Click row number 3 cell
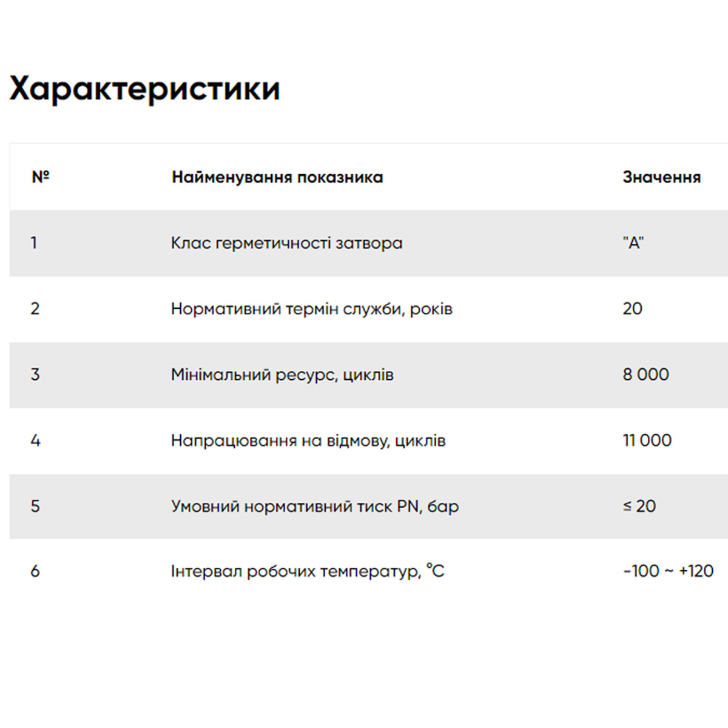The height and width of the screenshot is (728, 728). [35, 375]
